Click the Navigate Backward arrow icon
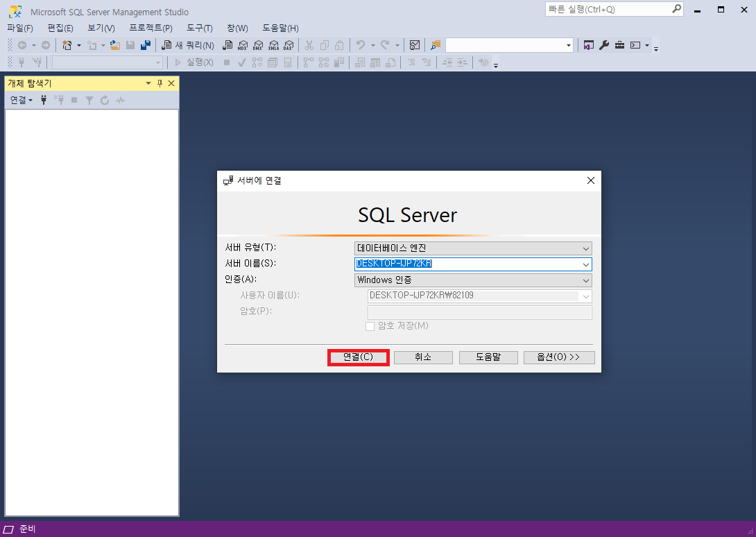 22,45
